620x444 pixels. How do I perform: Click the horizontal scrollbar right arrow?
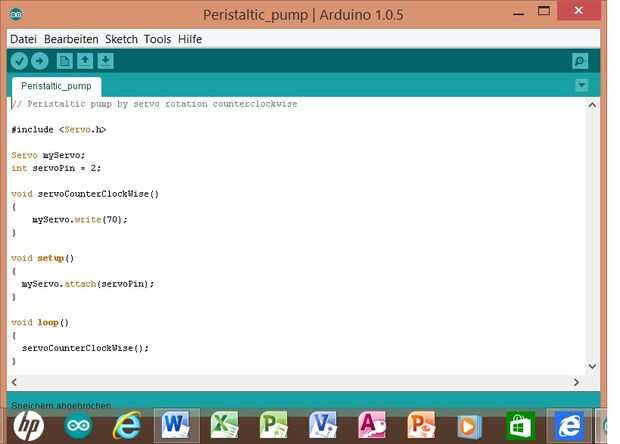pyautogui.click(x=576, y=382)
